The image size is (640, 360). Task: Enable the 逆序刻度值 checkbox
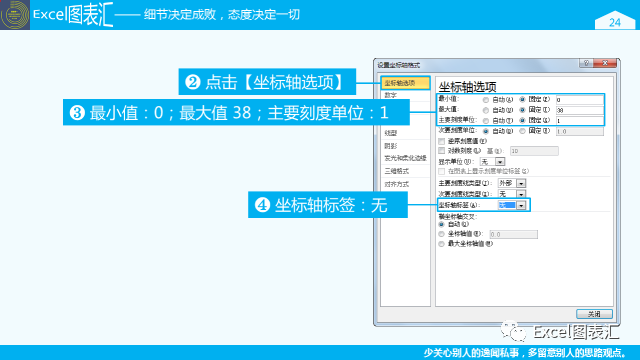click(x=441, y=141)
